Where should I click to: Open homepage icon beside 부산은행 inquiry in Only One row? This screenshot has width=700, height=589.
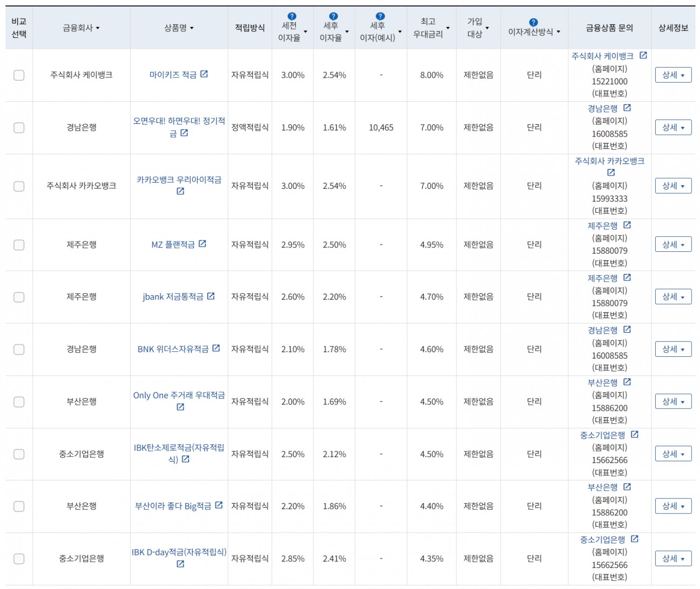click(627, 382)
